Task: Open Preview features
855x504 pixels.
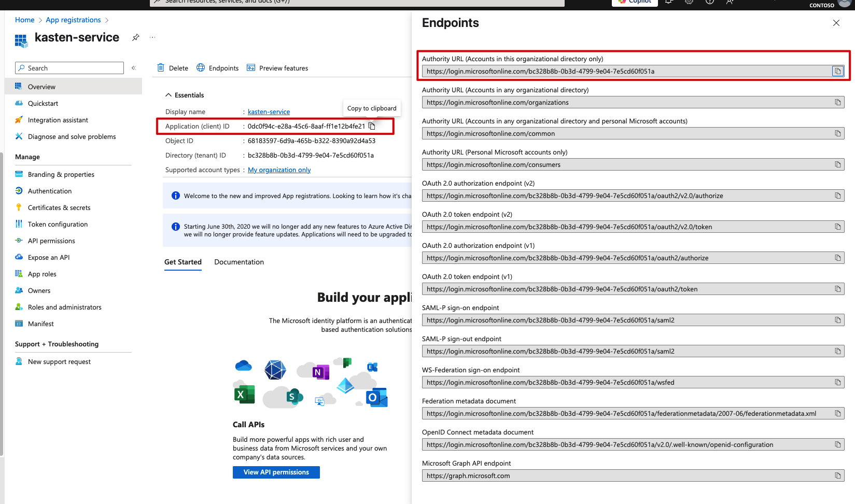Action: [x=277, y=68]
